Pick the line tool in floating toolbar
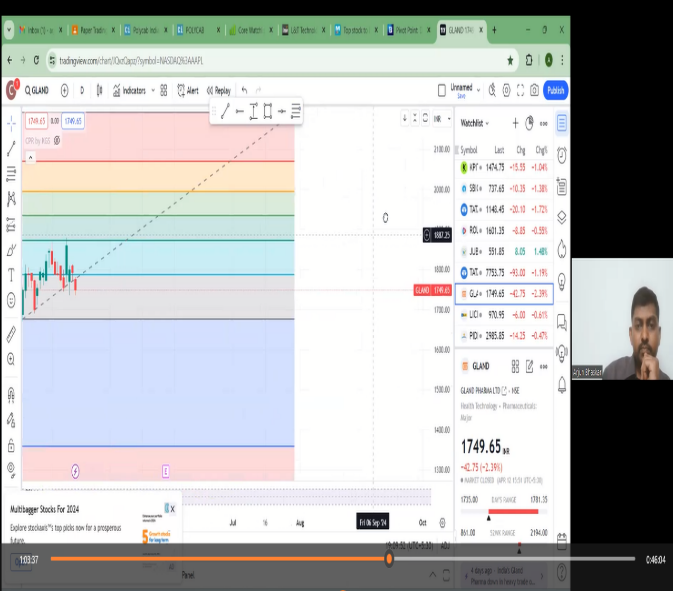The height and width of the screenshot is (591, 673). pos(225,112)
